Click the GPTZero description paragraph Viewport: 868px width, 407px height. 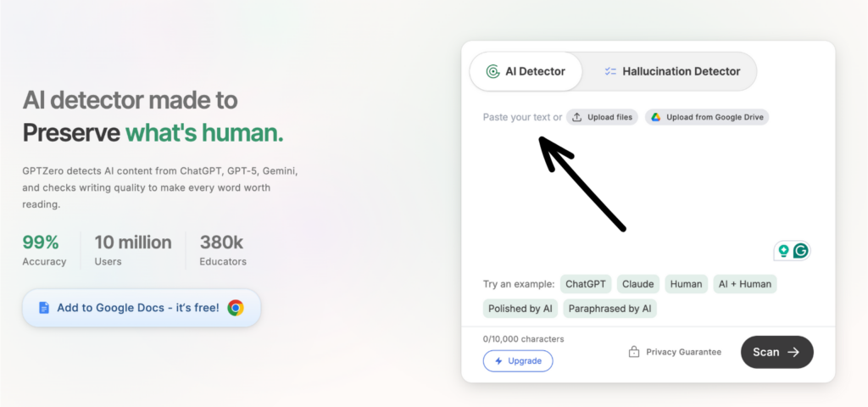coord(160,187)
